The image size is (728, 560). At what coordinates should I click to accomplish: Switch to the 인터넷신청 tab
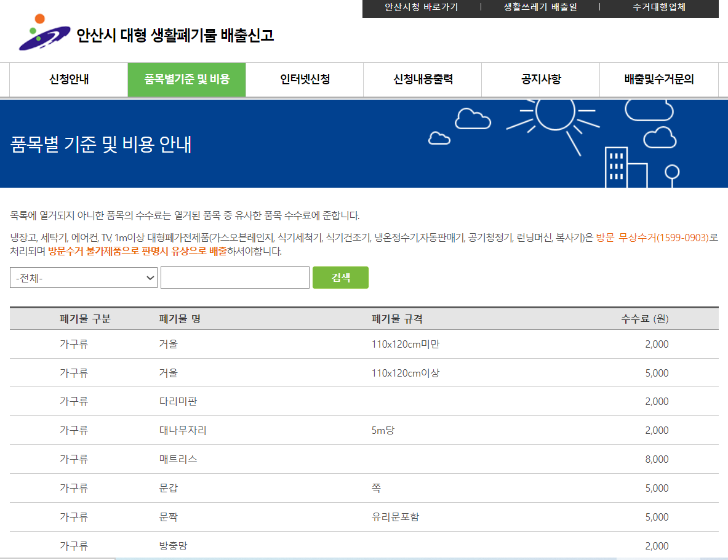pyautogui.click(x=304, y=79)
